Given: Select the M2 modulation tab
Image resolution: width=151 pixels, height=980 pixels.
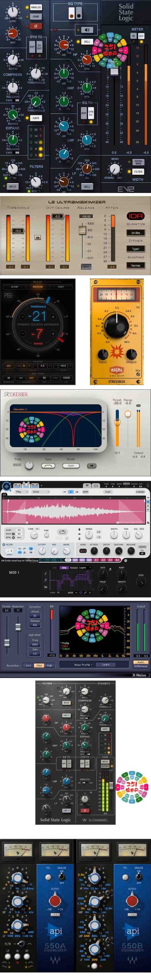Looking at the screenshot, I should [x=75, y=560].
